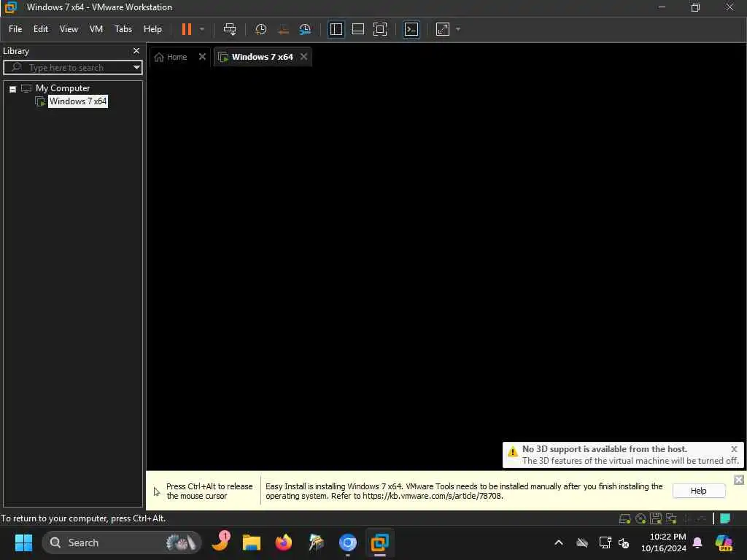Open the VM menu
Image resolution: width=747 pixels, height=560 pixels.
[96, 29]
